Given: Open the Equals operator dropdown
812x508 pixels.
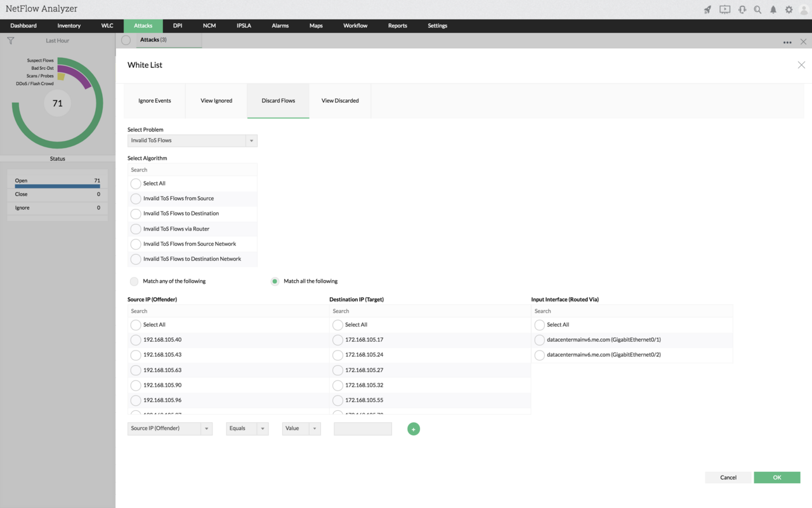Looking at the screenshot, I should pyautogui.click(x=247, y=429).
